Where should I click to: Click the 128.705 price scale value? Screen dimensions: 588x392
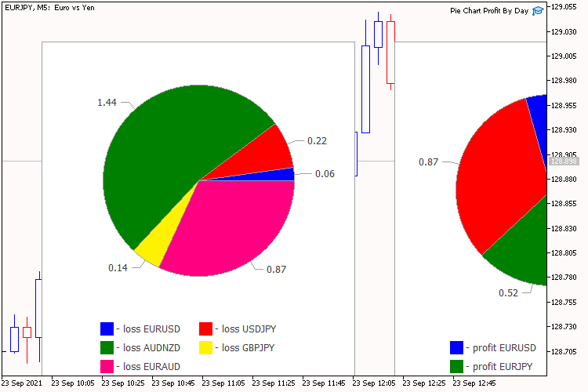[x=564, y=351]
